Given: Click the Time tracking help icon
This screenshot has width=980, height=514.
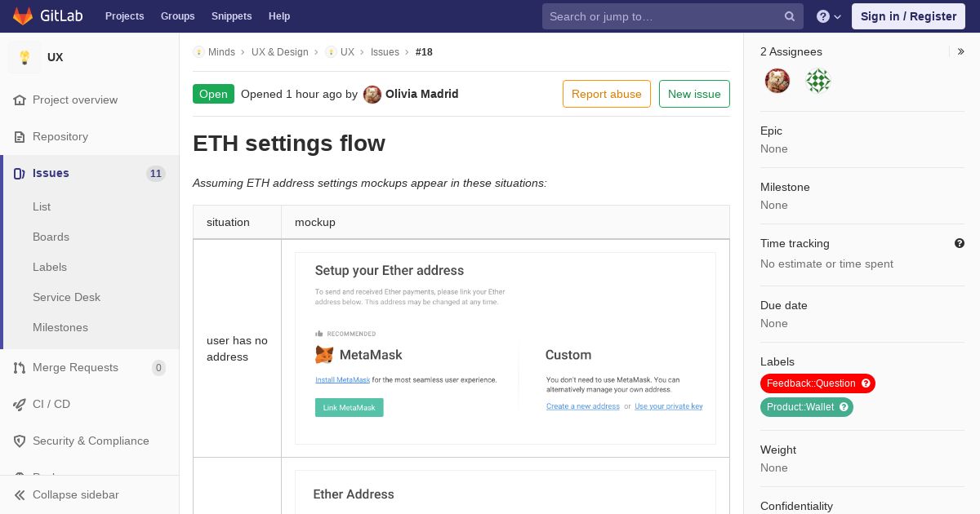Looking at the screenshot, I should click(960, 243).
